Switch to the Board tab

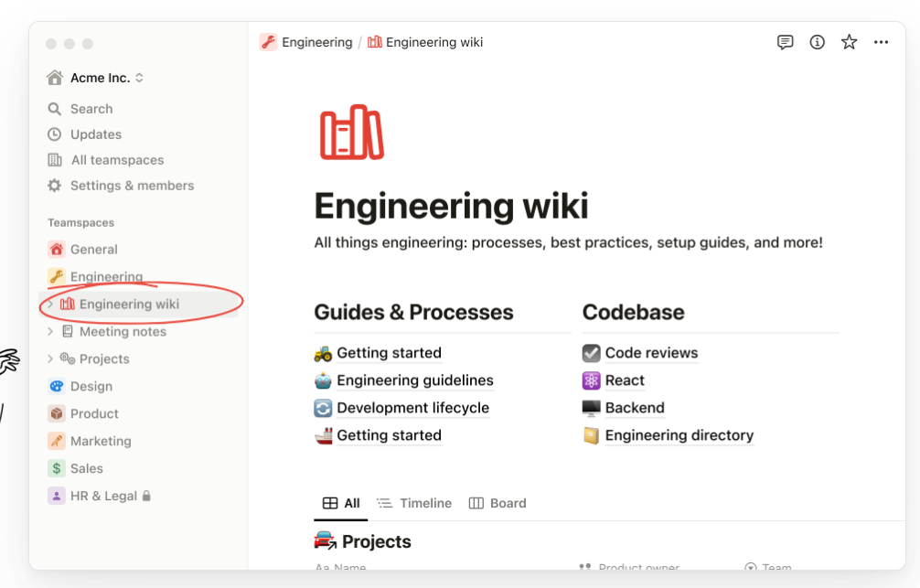click(x=497, y=503)
